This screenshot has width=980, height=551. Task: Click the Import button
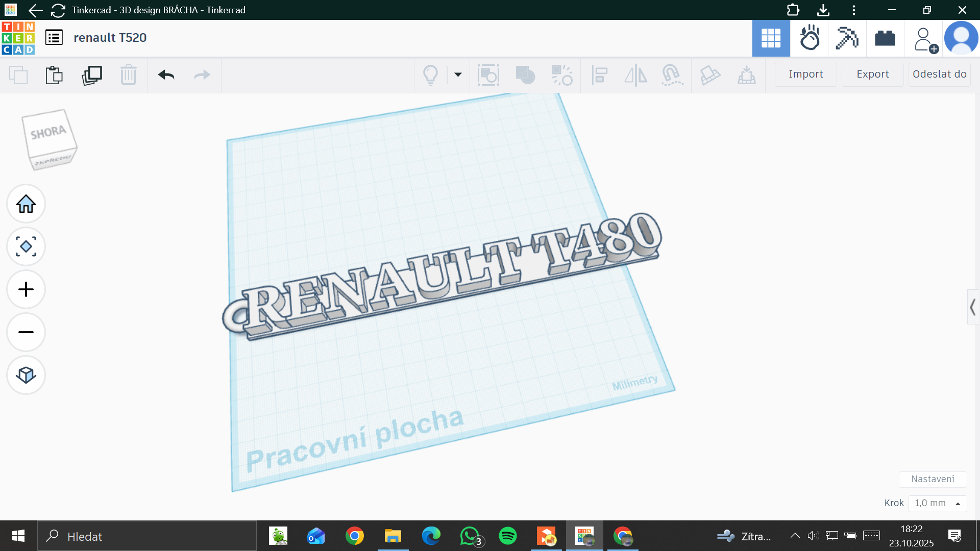click(x=806, y=74)
